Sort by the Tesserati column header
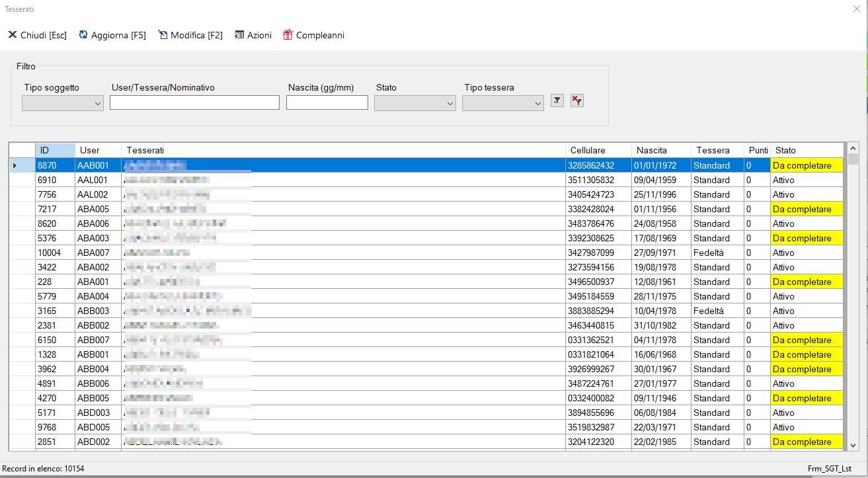Image resolution: width=868 pixels, height=478 pixels. coord(344,150)
